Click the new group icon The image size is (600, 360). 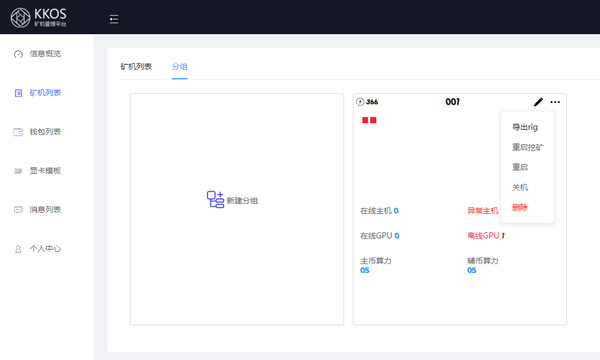tap(215, 199)
